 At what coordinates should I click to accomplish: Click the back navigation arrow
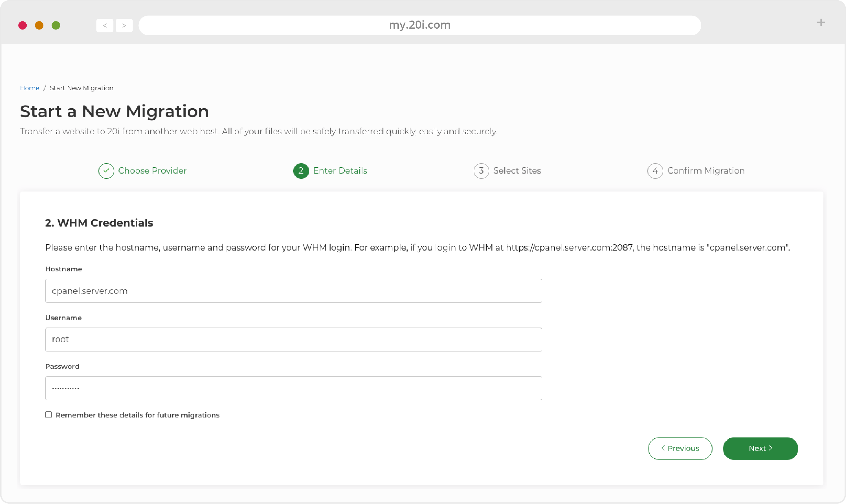point(105,25)
